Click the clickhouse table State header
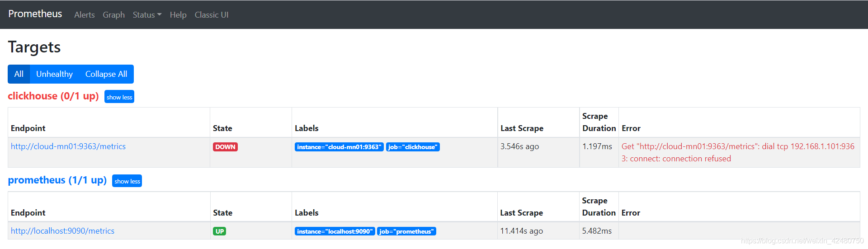 [x=222, y=128]
